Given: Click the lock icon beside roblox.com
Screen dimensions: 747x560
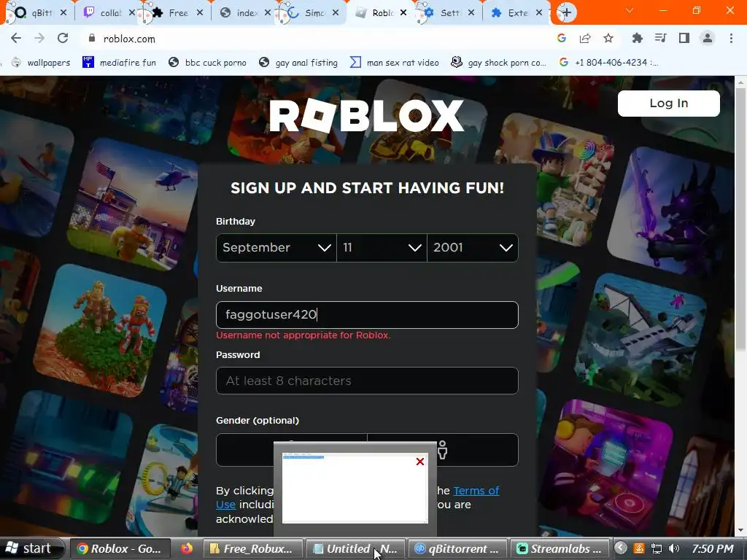Looking at the screenshot, I should point(92,39).
